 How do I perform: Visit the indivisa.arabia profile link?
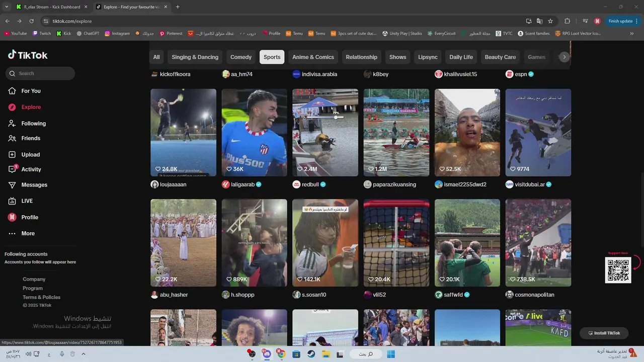(319, 74)
